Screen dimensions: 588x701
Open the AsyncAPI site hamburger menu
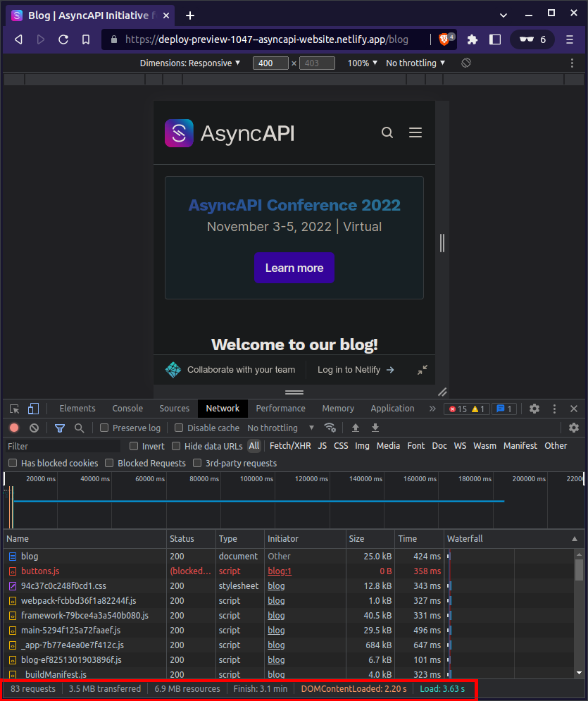(x=415, y=132)
